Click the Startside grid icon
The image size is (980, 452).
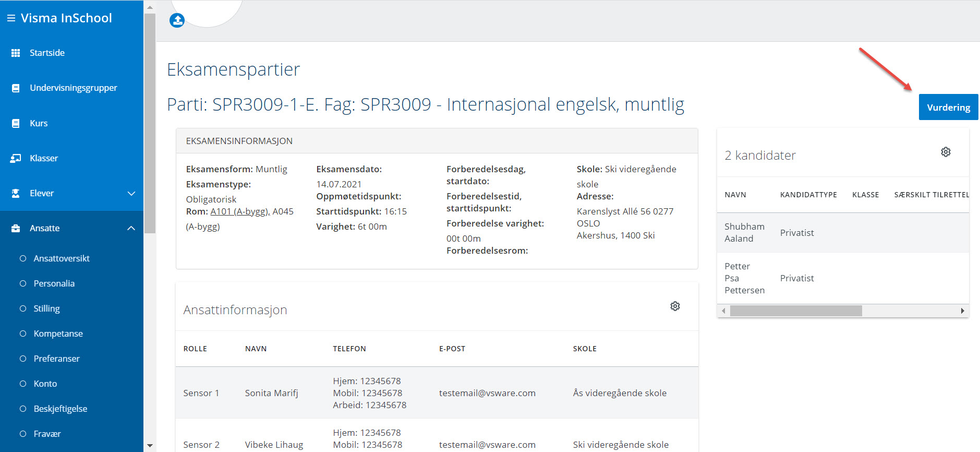tap(16, 53)
